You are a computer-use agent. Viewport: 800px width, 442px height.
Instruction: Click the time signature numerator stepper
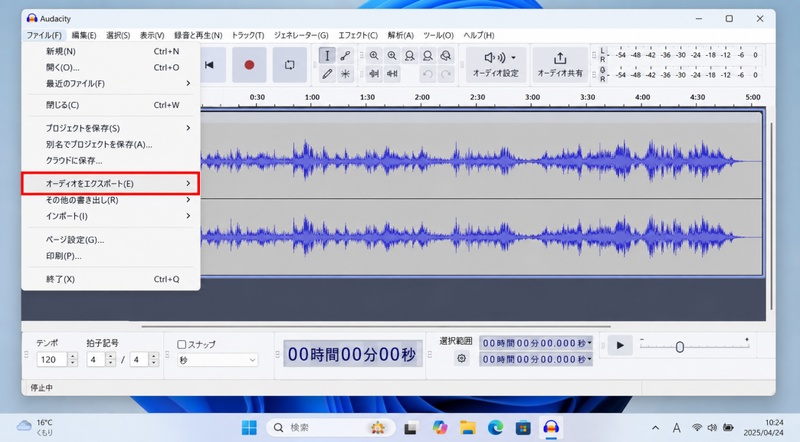tap(111, 360)
